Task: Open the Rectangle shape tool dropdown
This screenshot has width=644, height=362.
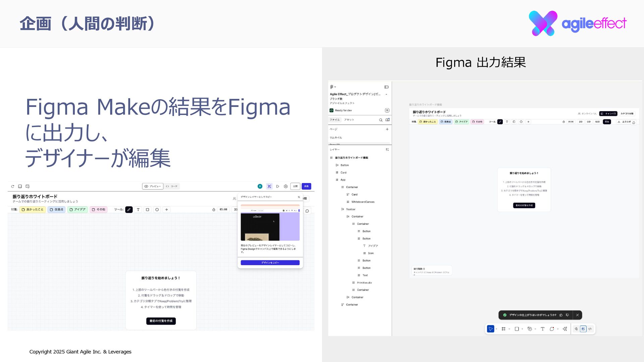Action: point(522,329)
